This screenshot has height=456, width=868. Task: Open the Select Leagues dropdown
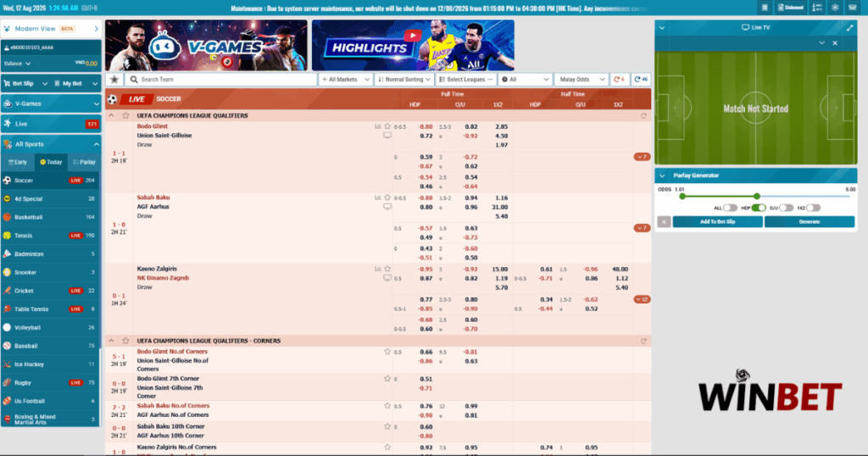[x=465, y=80]
